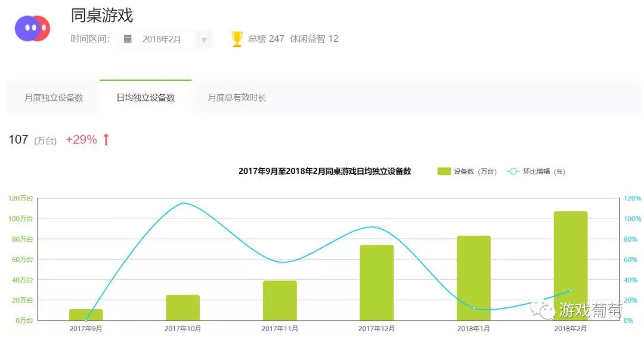Image resolution: width=644 pixels, height=339 pixels.
Task: Toggle 设备数 (万台) legend green swatch
Action: pos(444,171)
